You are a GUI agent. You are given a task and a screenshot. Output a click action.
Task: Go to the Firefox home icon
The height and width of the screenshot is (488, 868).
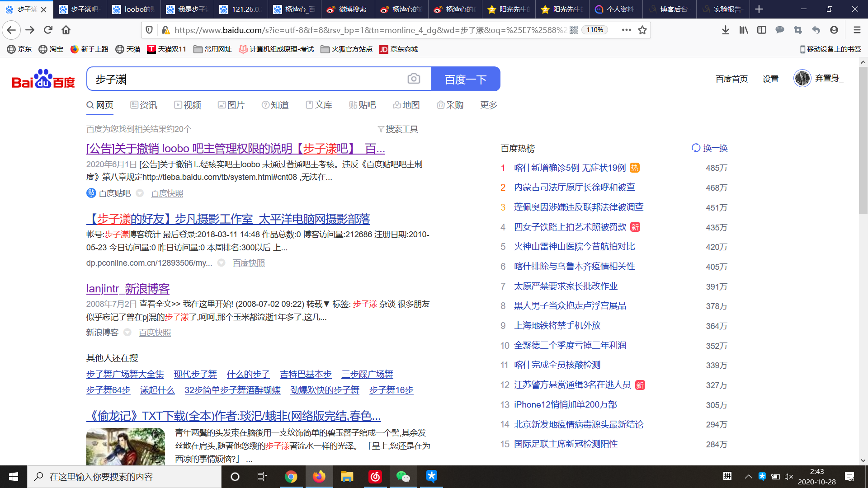point(66,30)
